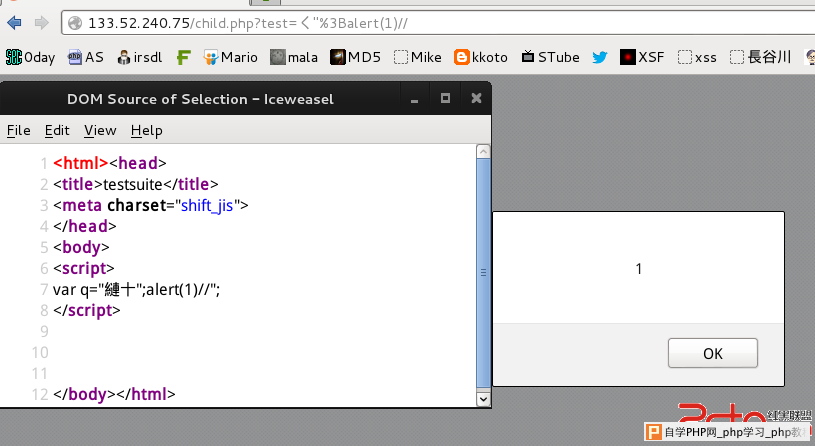
Task: Open View menu in DOM Source window
Action: pos(100,130)
